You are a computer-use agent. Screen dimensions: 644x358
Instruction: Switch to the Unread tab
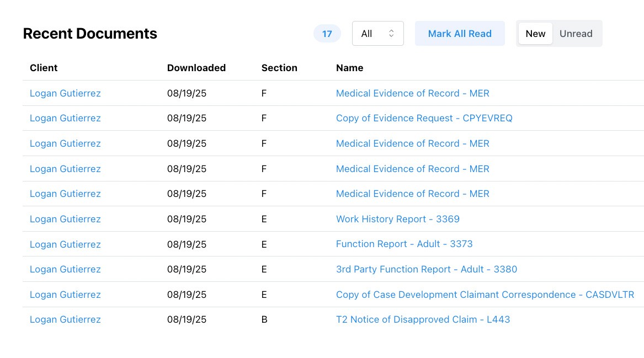pos(576,34)
